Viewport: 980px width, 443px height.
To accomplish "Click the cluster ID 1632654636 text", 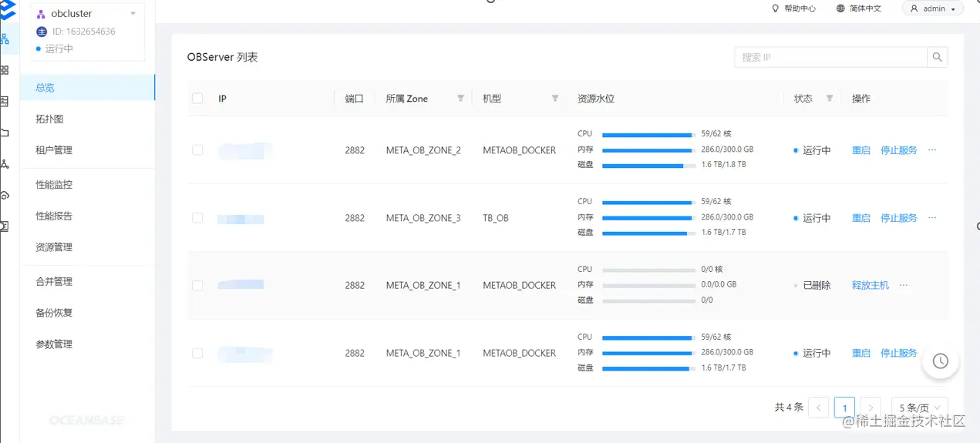I will point(84,32).
